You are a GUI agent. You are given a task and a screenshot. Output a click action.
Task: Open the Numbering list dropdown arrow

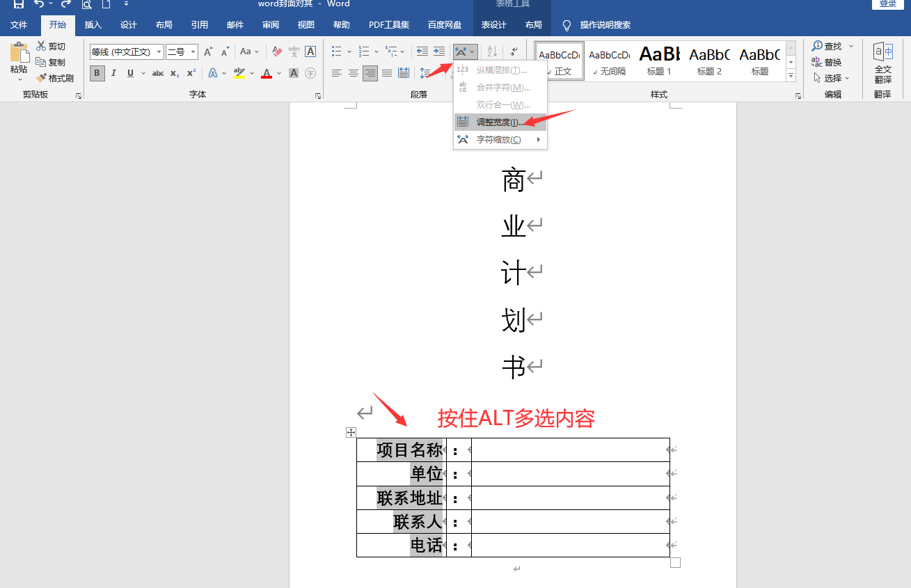(x=377, y=51)
